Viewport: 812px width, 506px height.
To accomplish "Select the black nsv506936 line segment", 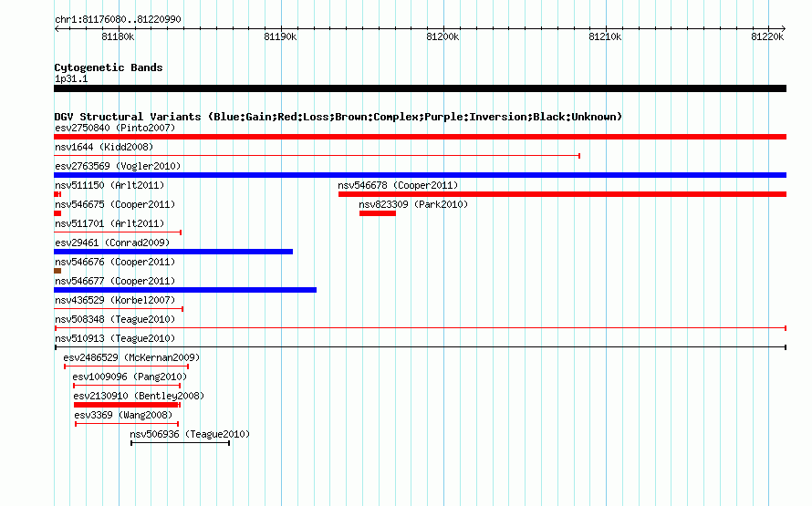I will [x=181, y=443].
